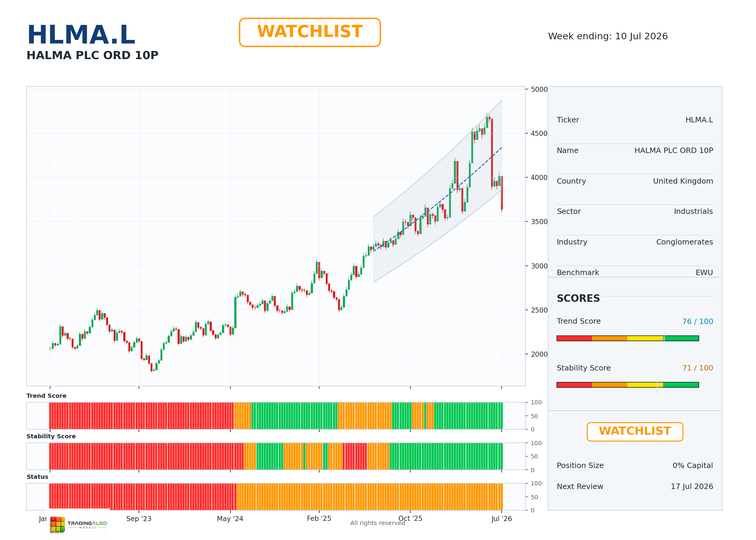Click the All rights reserved footer text

coord(378,523)
